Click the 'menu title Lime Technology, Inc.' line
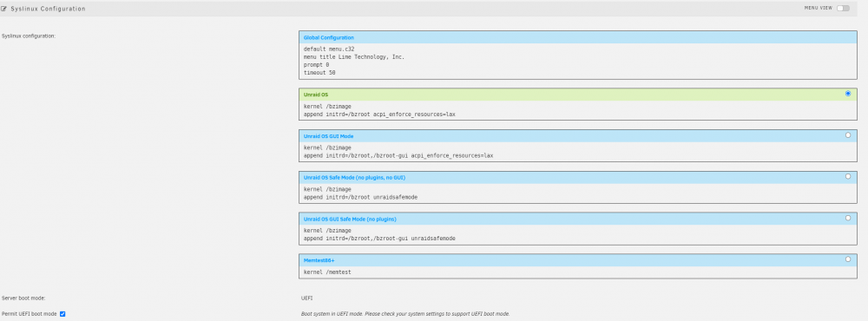The height and width of the screenshot is (321, 868). click(x=354, y=57)
